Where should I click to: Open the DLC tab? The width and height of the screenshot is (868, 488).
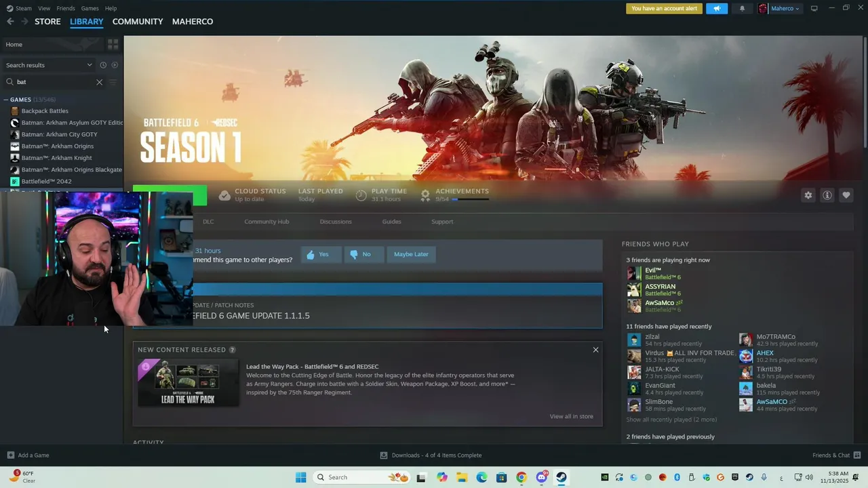point(208,222)
